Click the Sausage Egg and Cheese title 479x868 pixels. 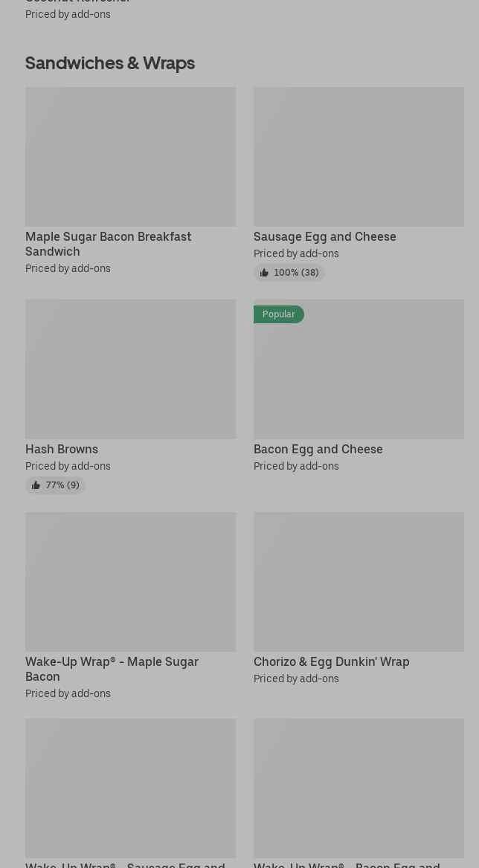(324, 236)
